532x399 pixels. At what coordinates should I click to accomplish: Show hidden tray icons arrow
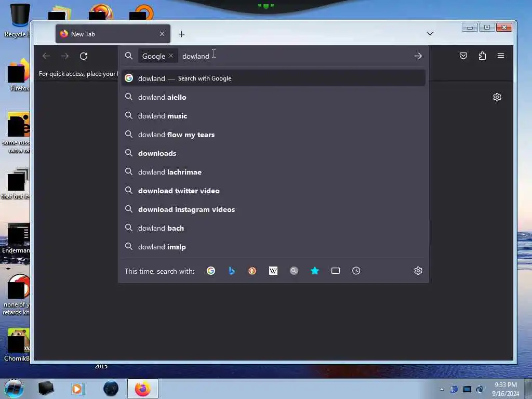442,389
